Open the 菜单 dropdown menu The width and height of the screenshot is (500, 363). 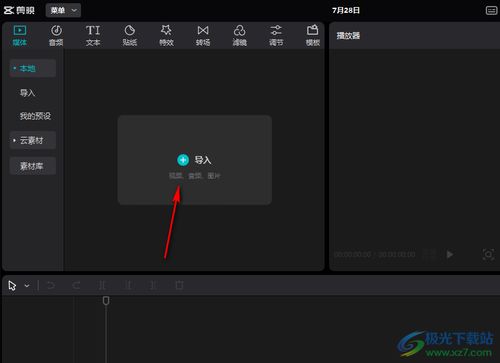coord(63,10)
